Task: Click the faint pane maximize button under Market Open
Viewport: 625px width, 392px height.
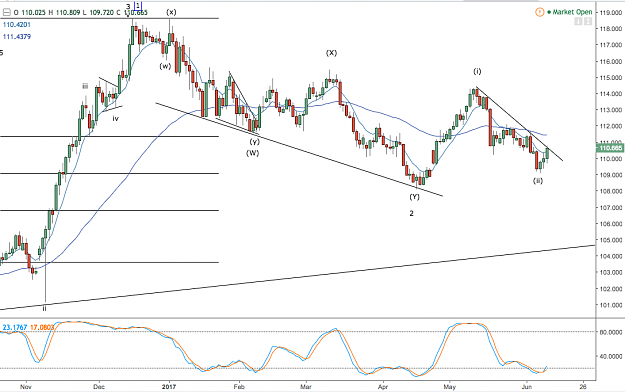Action: (x=588, y=22)
